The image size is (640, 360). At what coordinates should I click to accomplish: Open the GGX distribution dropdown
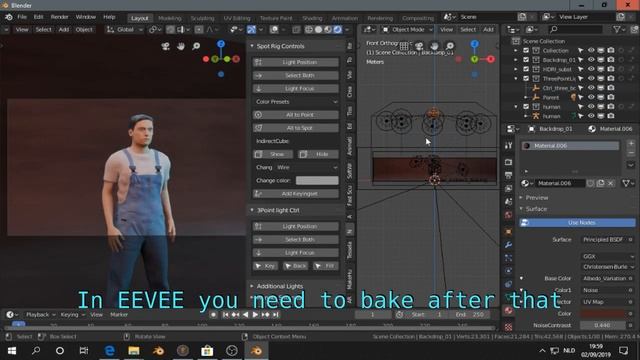click(x=608, y=256)
